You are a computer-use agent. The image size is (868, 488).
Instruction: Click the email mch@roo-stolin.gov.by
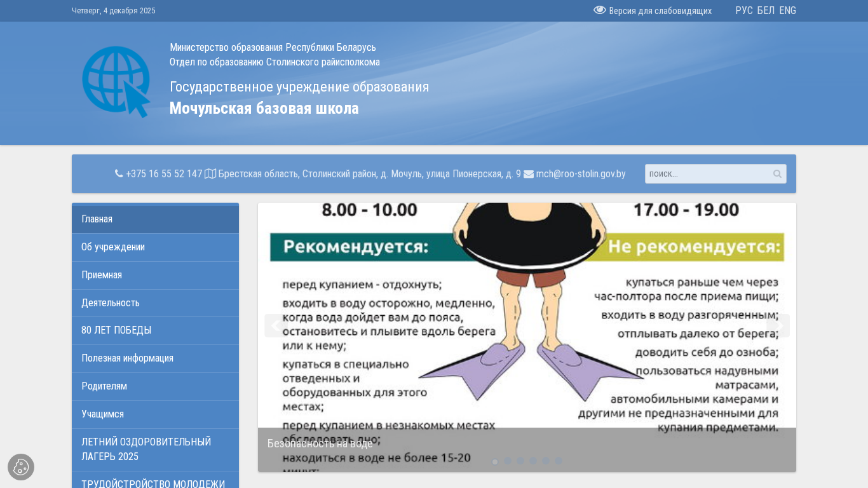point(581,173)
